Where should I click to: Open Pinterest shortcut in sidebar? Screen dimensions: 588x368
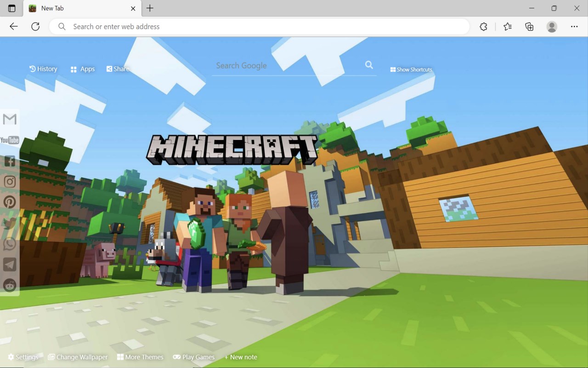click(10, 202)
